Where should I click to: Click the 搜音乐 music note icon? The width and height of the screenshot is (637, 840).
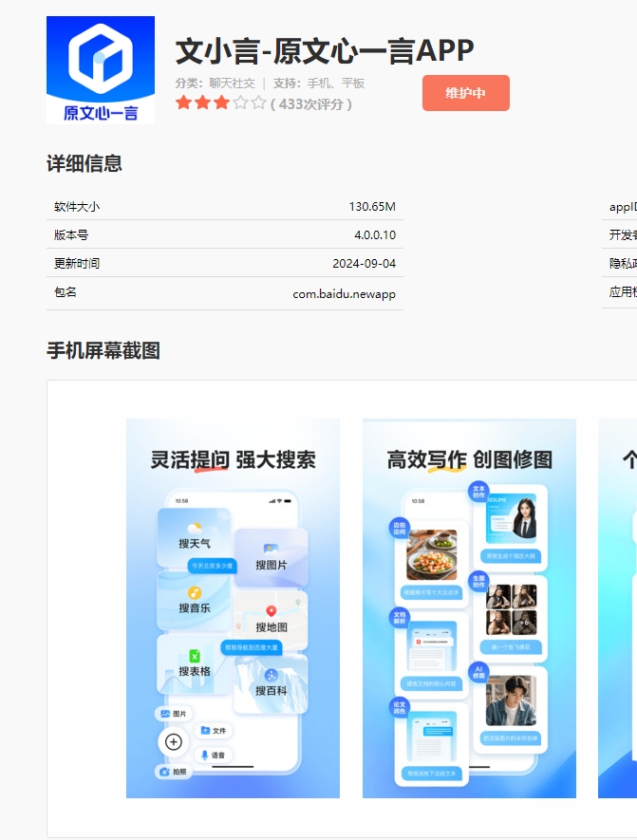coord(194,592)
